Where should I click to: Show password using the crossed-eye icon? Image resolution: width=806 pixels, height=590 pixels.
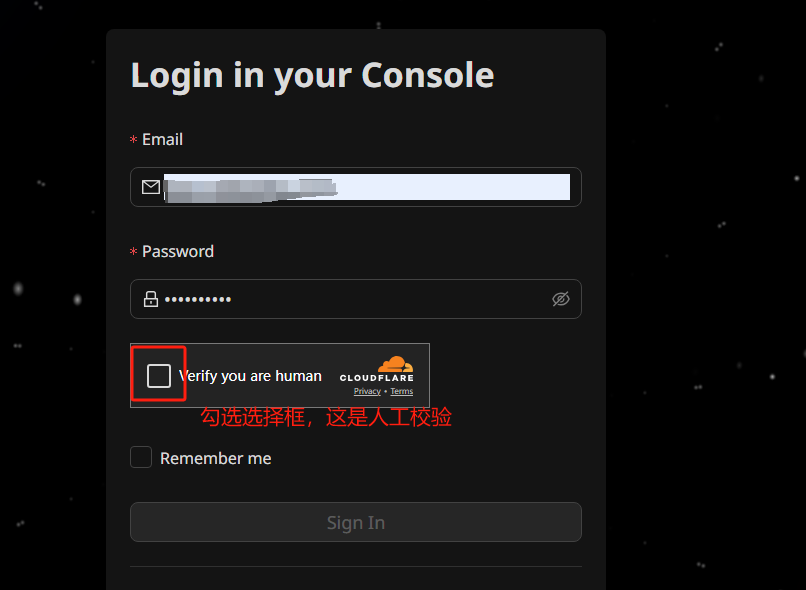[560, 299]
